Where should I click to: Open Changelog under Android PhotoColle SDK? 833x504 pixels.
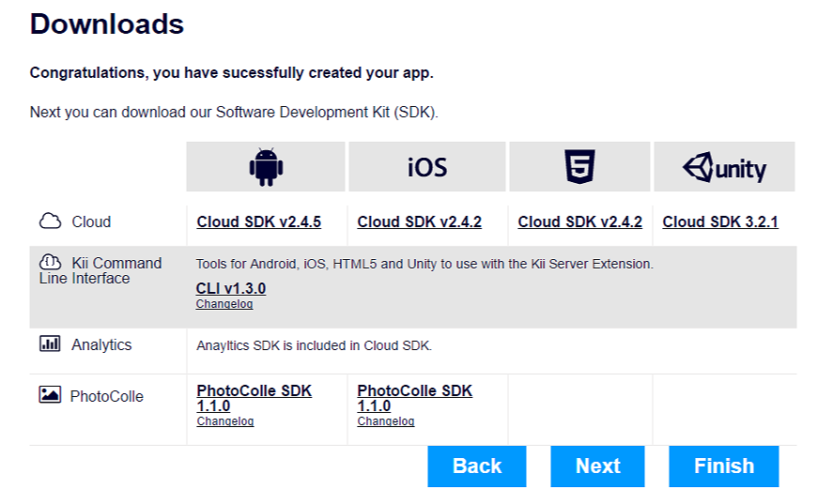(x=225, y=421)
